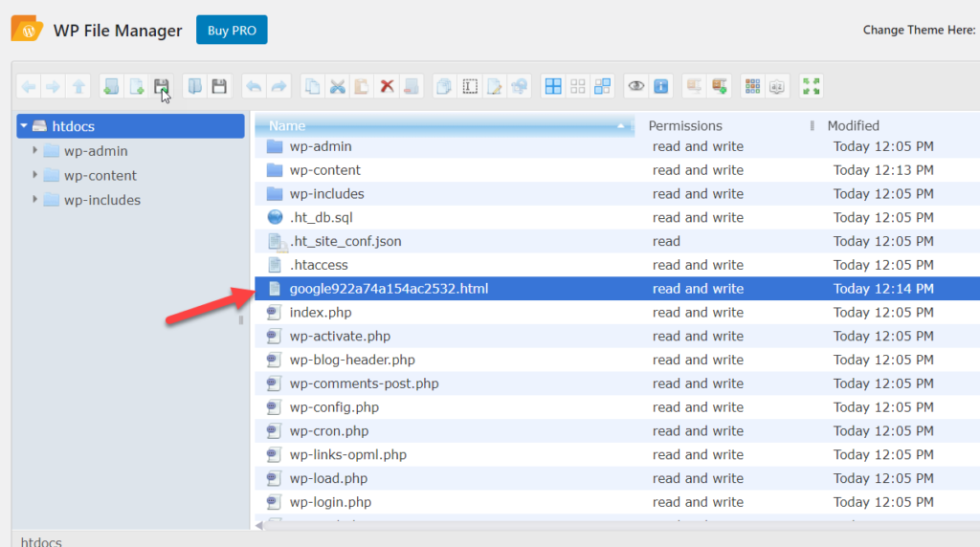Image resolution: width=980 pixels, height=547 pixels.
Task: Click the Cut scissors icon
Action: tap(337, 86)
